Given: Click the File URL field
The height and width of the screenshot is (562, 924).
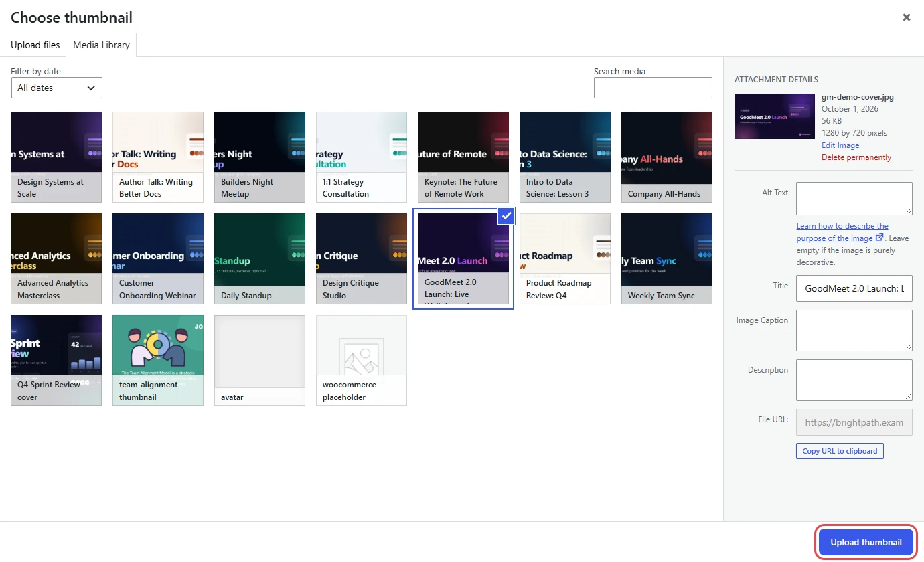Looking at the screenshot, I should coord(854,422).
